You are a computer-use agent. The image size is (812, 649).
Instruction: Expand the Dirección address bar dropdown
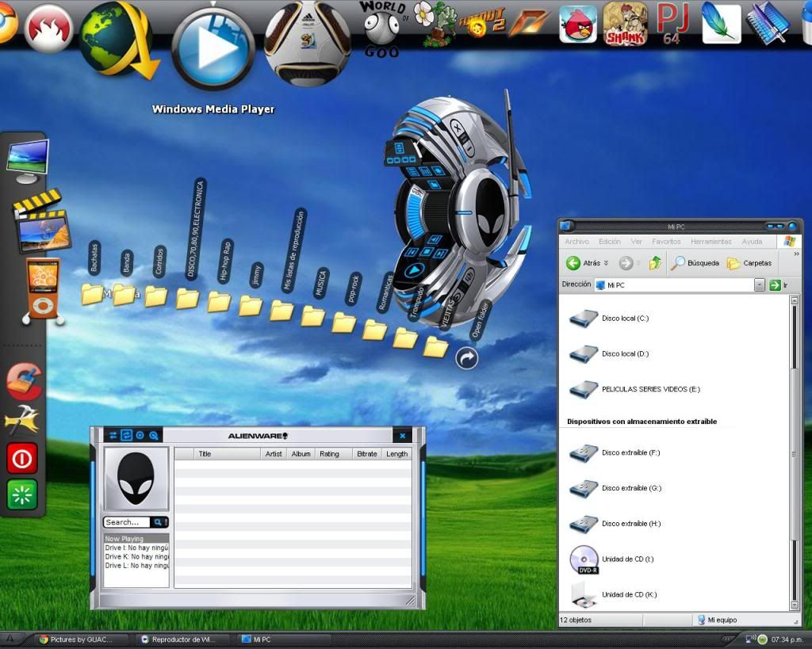coord(759,284)
